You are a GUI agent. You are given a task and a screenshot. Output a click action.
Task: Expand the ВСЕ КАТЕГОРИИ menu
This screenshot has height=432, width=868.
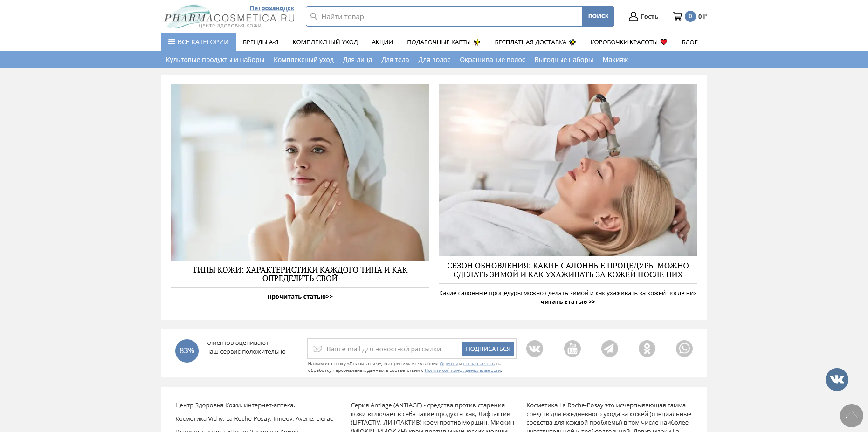(199, 42)
